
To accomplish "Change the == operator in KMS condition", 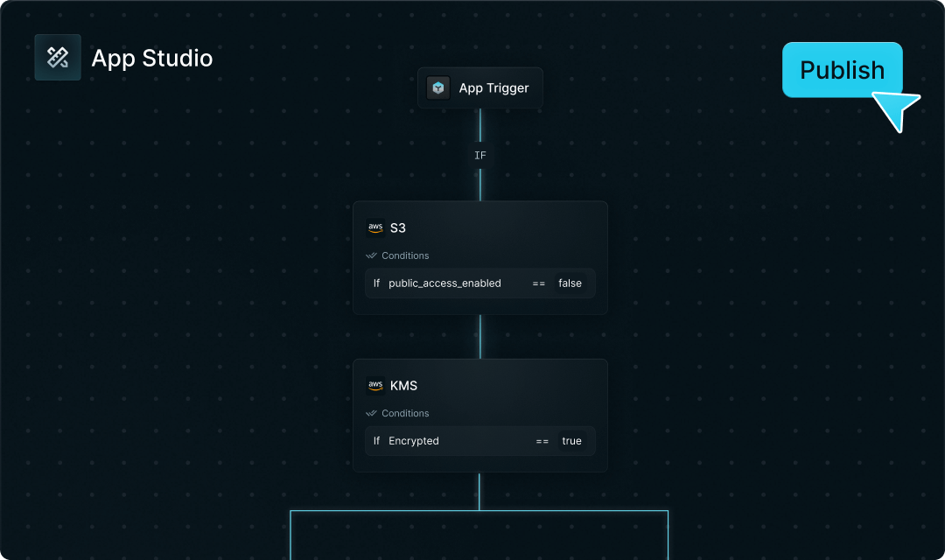I will tap(542, 441).
